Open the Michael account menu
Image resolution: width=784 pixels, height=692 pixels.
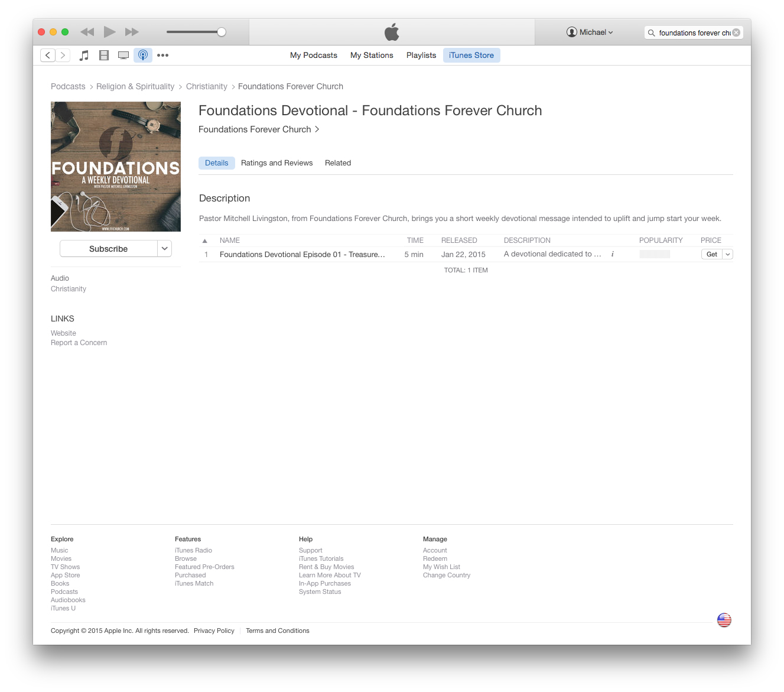[x=590, y=32]
